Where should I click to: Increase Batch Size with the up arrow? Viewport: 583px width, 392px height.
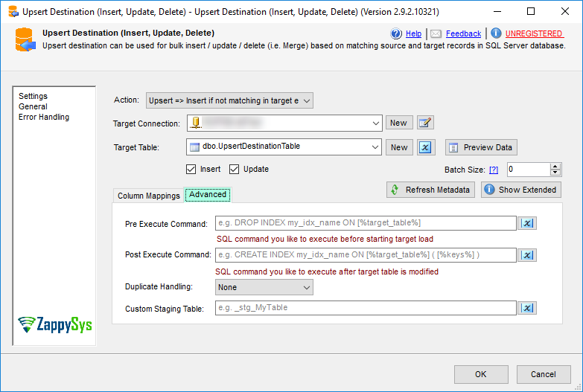point(555,167)
